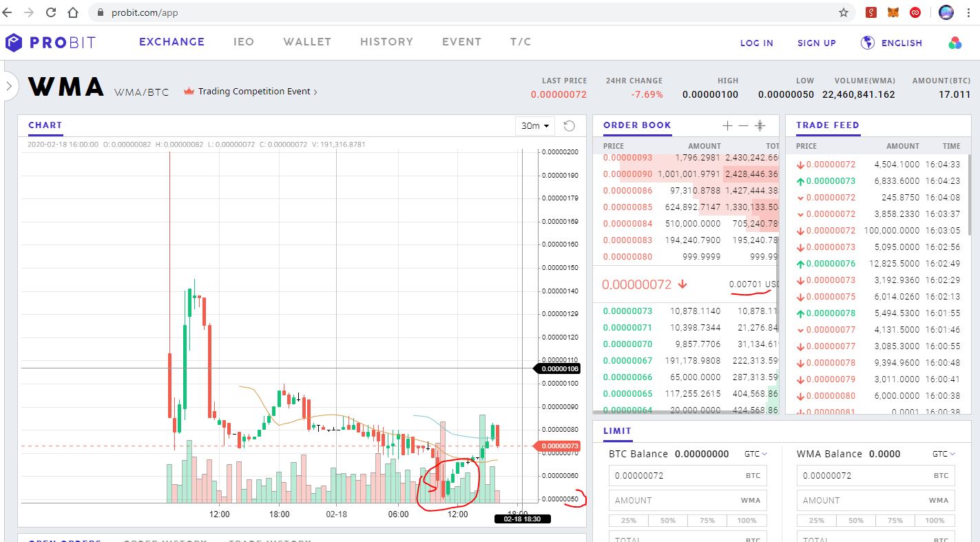Expand the GTC dropdown next to WMA Balance

tap(943, 453)
